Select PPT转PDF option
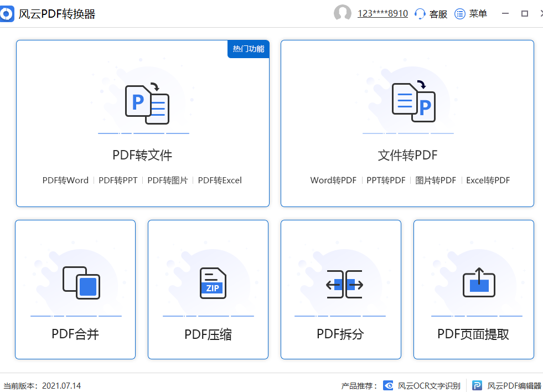 click(x=386, y=180)
